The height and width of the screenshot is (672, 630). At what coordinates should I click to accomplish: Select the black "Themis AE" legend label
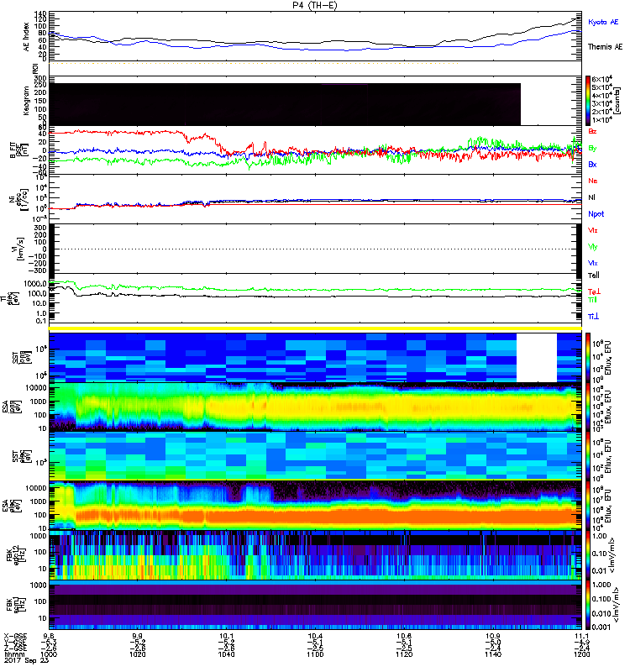pos(605,47)
